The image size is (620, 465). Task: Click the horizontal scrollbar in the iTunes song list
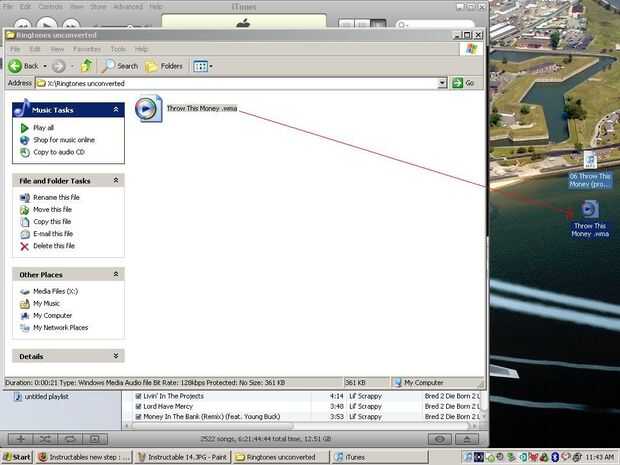pos(214,426)
